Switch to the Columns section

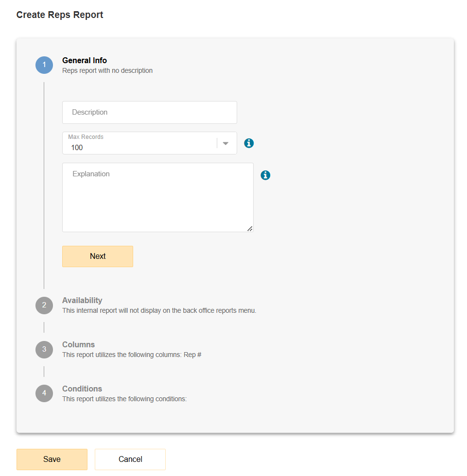[x=78, y=344]
